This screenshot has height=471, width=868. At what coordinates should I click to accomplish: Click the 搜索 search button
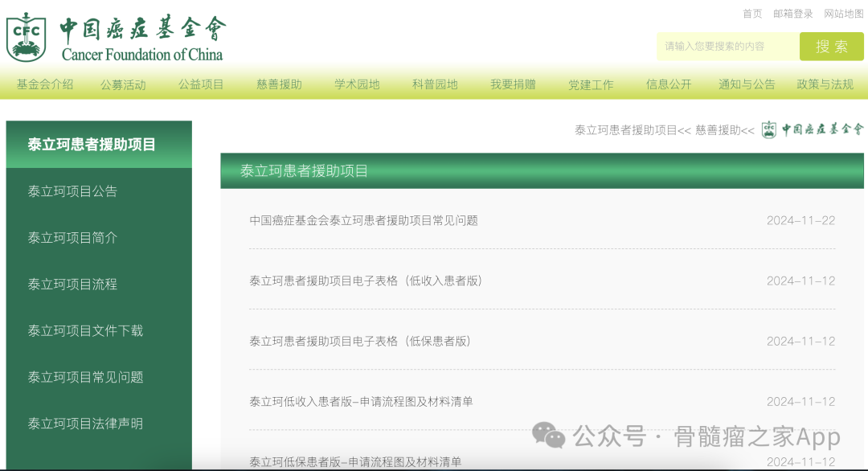(x=832, y=47)
